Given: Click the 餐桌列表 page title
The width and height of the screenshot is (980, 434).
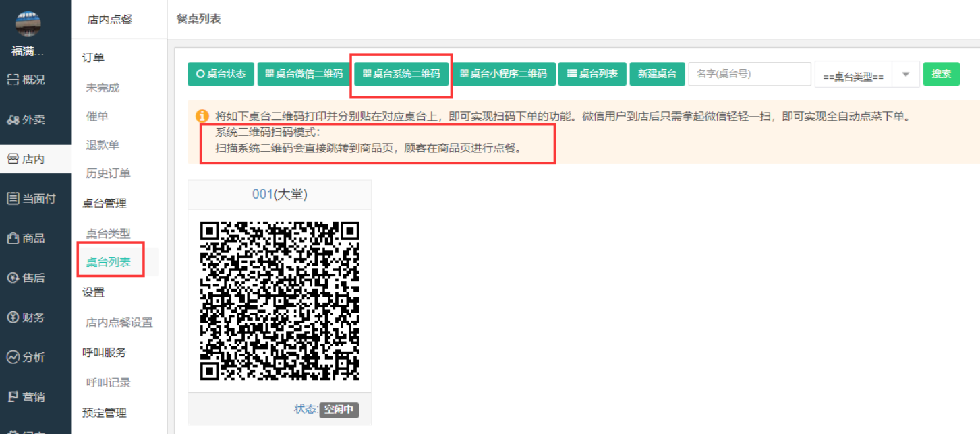Looking at the screenshot, I should (x=198, y=19).
